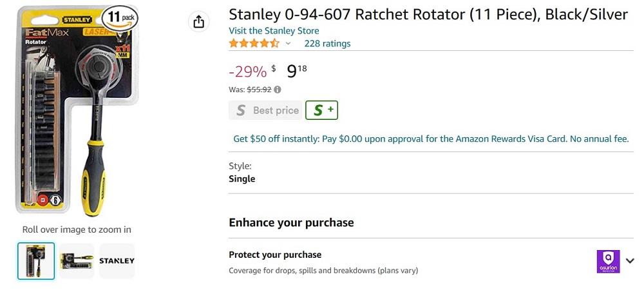Click the Asurion protection logo icon
This screenshot has height=290, width=644.
609,261
